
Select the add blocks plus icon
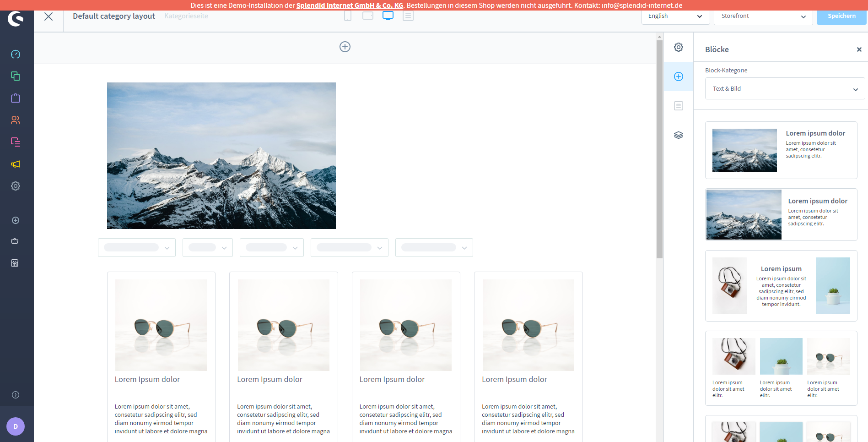679,76
